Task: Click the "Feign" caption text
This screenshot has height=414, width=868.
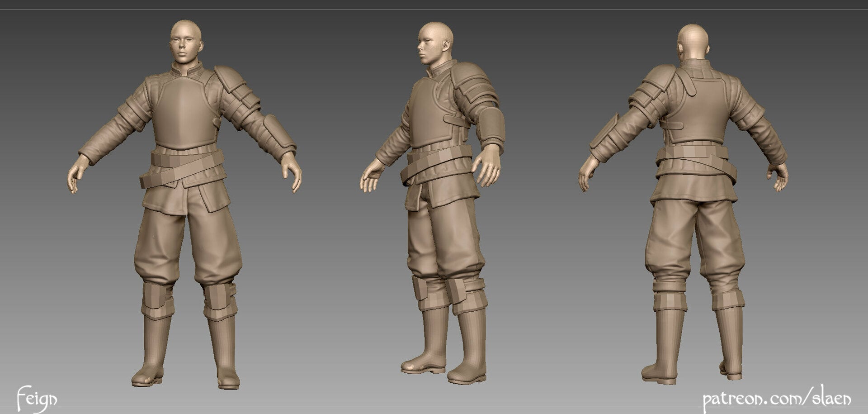Action: [x=37, y=399]
